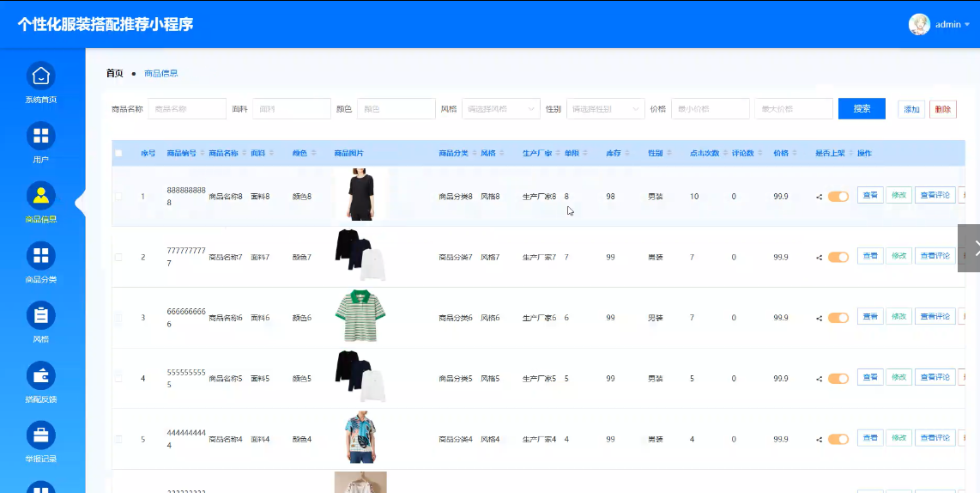This screenshot has height=493, width=980.
Task: Toggle 是否上架 switch for 商品名称7
Action: (838, 257)
